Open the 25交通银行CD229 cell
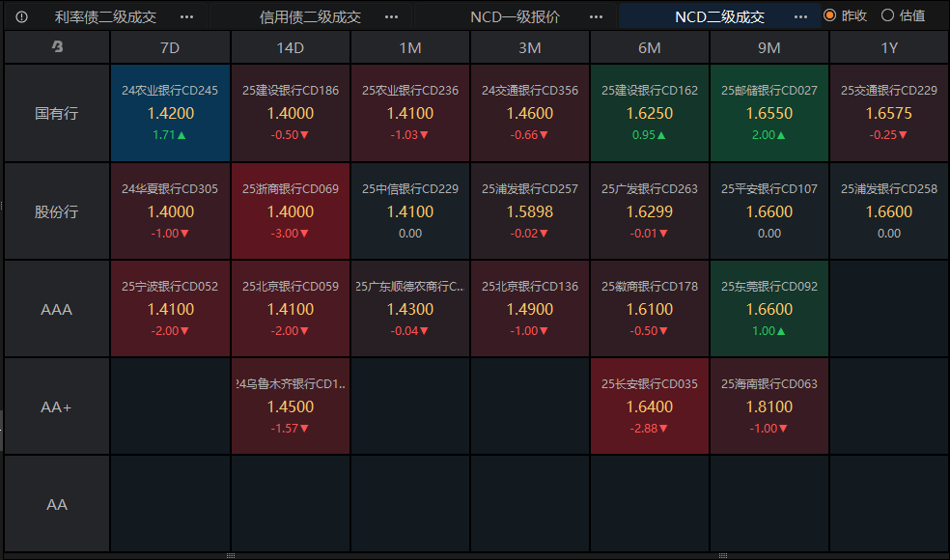Viewport: 950px width, 560px height. pyautogui.click(x=889, y=113)
